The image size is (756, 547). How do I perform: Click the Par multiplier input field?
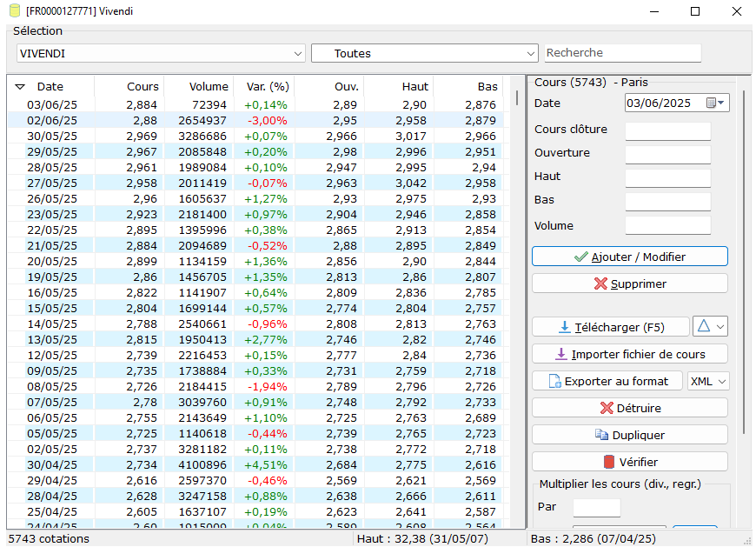pos(596,508)
